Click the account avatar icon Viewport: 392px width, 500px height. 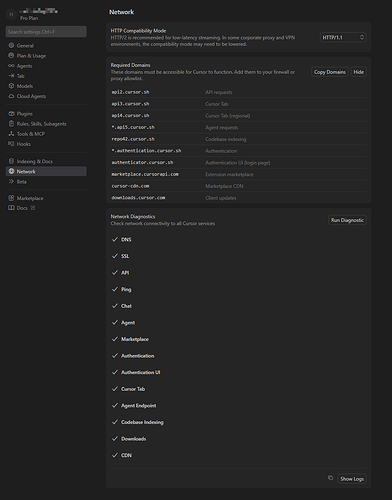tap(11, 14)
